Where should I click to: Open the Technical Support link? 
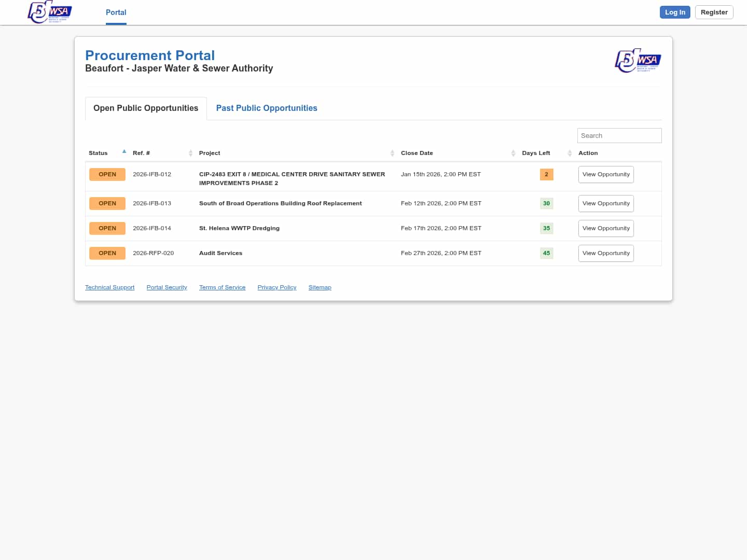[109, 287]
